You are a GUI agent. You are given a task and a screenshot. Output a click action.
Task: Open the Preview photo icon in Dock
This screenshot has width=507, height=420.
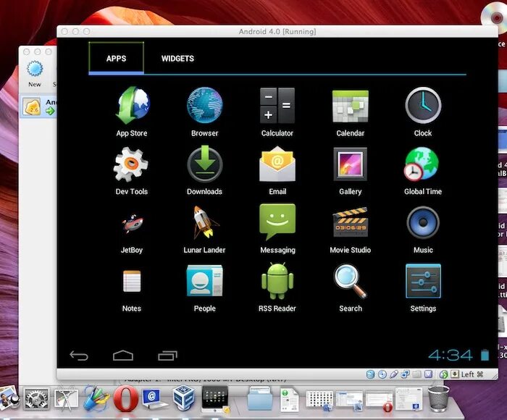point(8,398)
